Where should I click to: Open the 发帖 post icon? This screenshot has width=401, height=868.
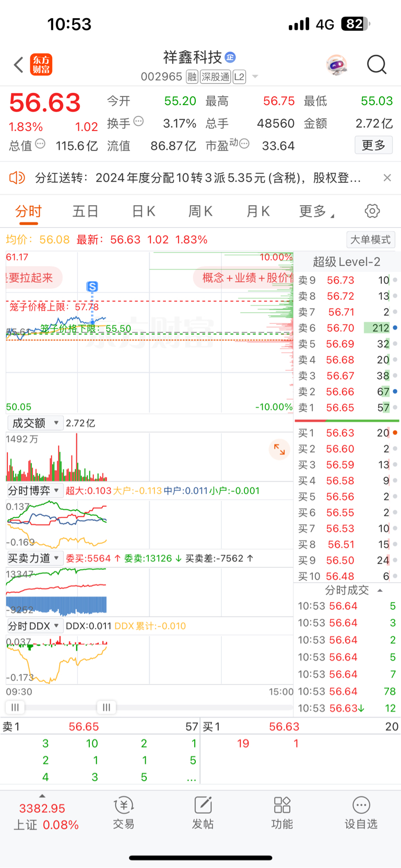(x=203, y=813)
